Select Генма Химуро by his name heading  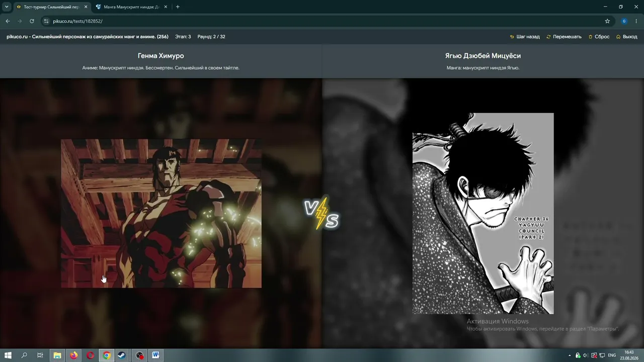coord(161,56)
